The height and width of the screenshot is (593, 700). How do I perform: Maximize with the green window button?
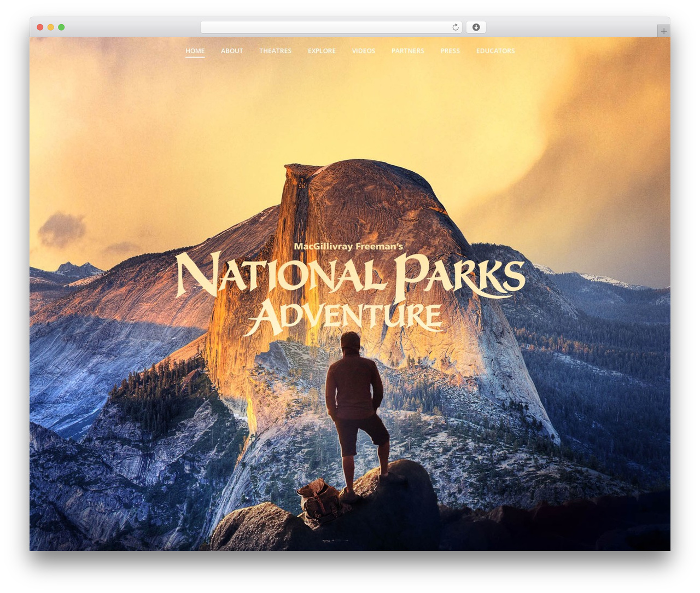[61, 27]
